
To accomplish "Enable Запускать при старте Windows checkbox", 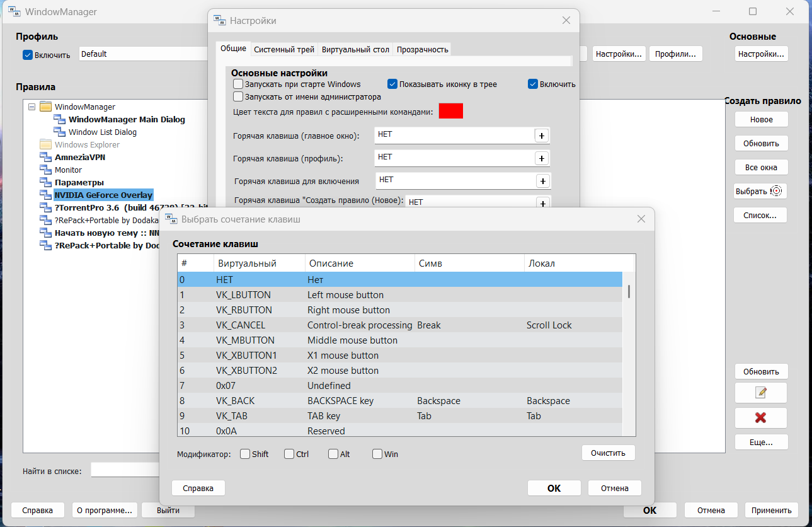I will [x=238, y=84].
